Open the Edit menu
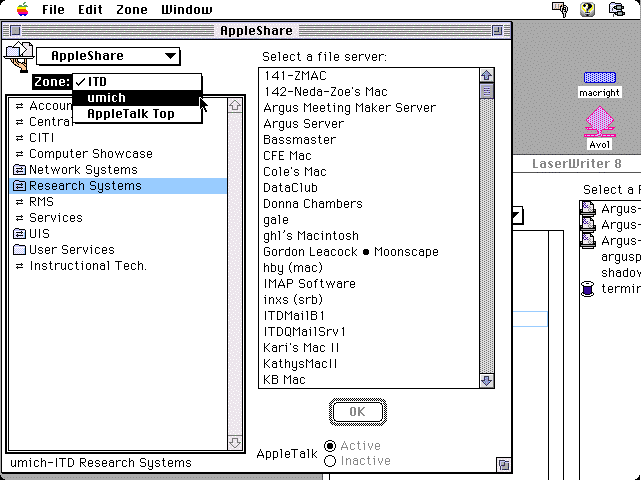This screenshot has height=481, width=641. click(x=90, y=9)
